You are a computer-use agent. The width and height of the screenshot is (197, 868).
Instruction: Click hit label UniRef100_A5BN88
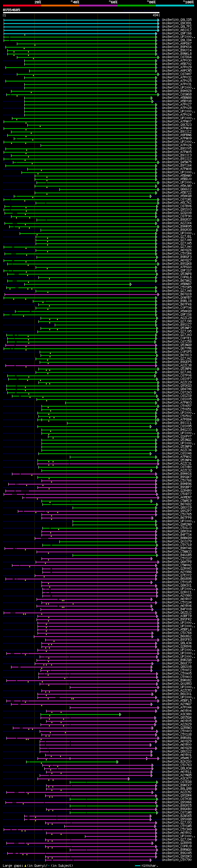pyautogui.click(x=177, y=98)
